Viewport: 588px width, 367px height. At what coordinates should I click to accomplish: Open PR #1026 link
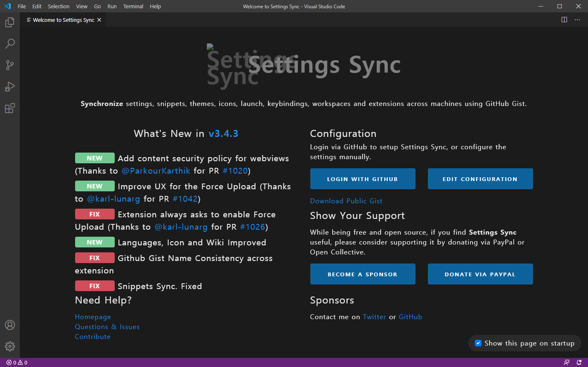pyautogui.click(x=253, y=227)
